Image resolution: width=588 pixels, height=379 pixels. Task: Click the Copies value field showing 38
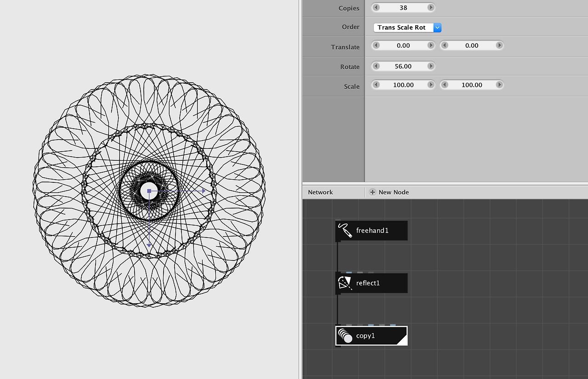403,7
